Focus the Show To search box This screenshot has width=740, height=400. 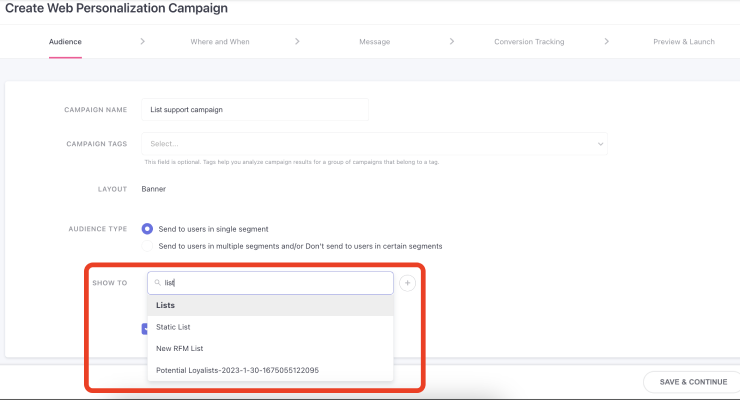[275, 283]
